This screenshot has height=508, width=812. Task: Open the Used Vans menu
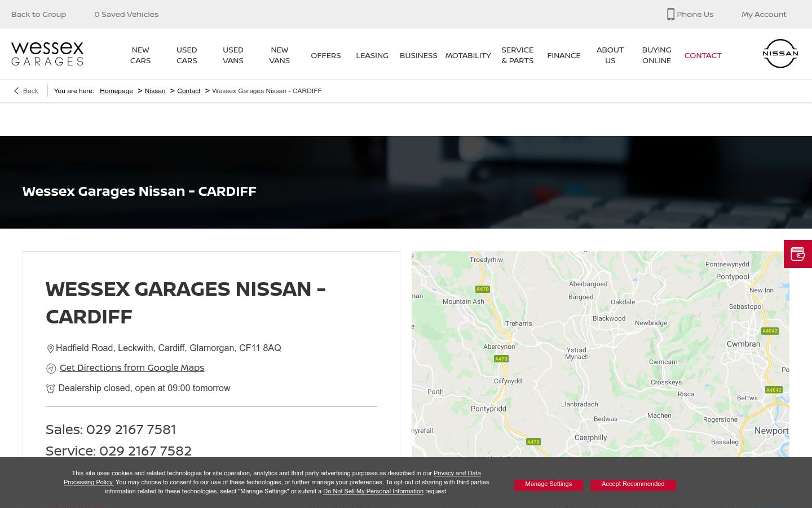pos(233,55)
